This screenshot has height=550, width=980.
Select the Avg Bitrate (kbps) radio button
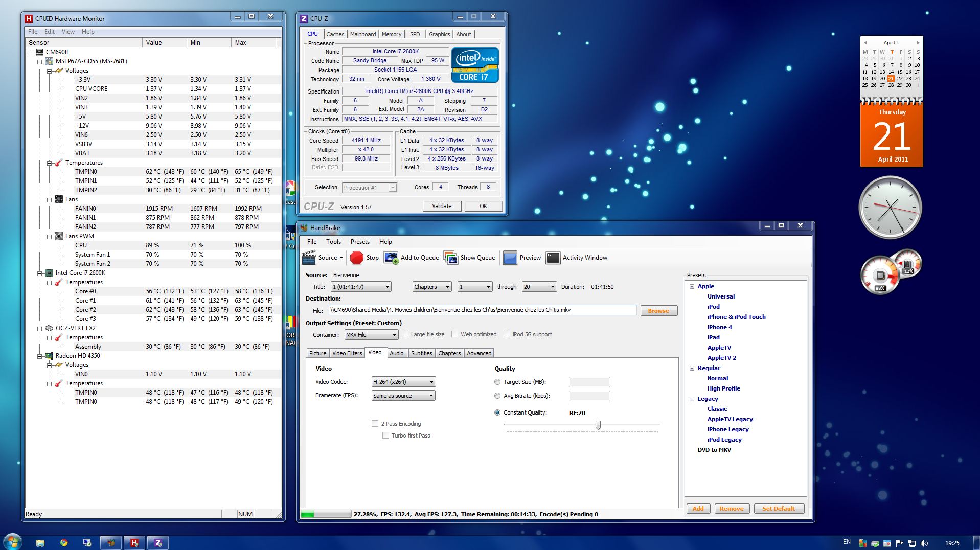[497, 396]
